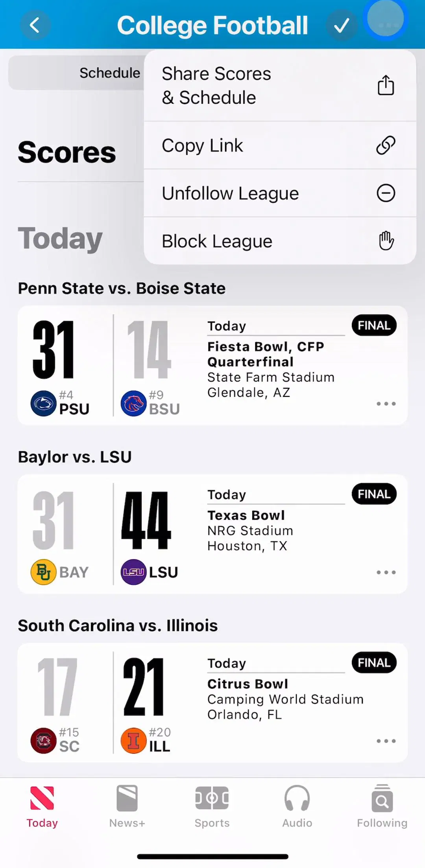Image resolution: width=425 pixels, height=868 pixels.
Task: Open the Audio headphones tab
Action: point(297,807)
